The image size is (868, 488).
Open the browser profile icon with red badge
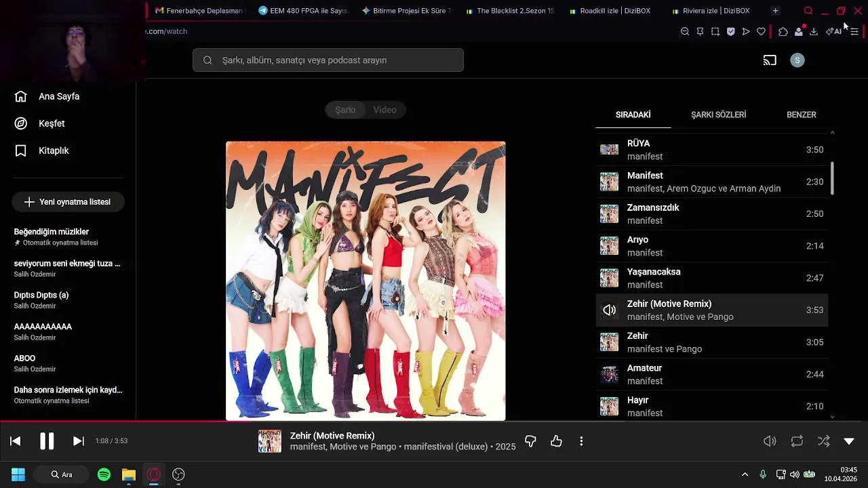(x=799, y=31)
